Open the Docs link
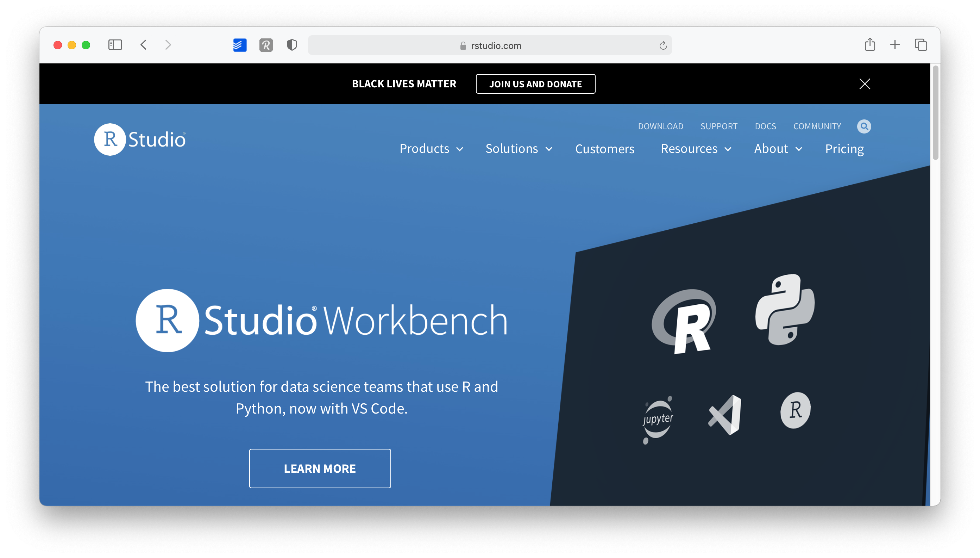The height and width of the screenshot is (558, 980). [765, 126]
